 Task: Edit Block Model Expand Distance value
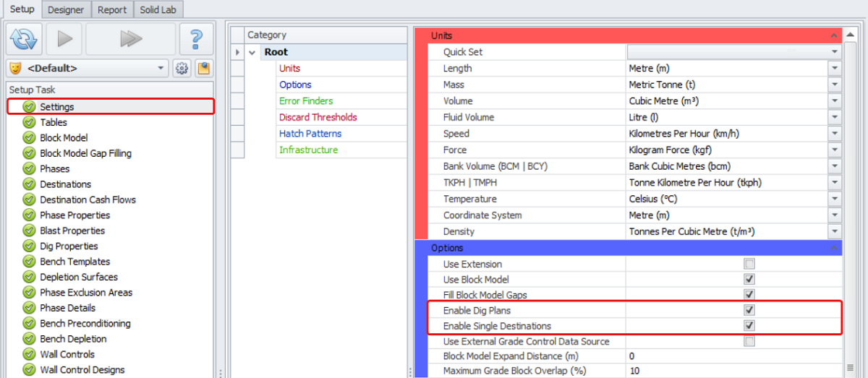(733, 356)
